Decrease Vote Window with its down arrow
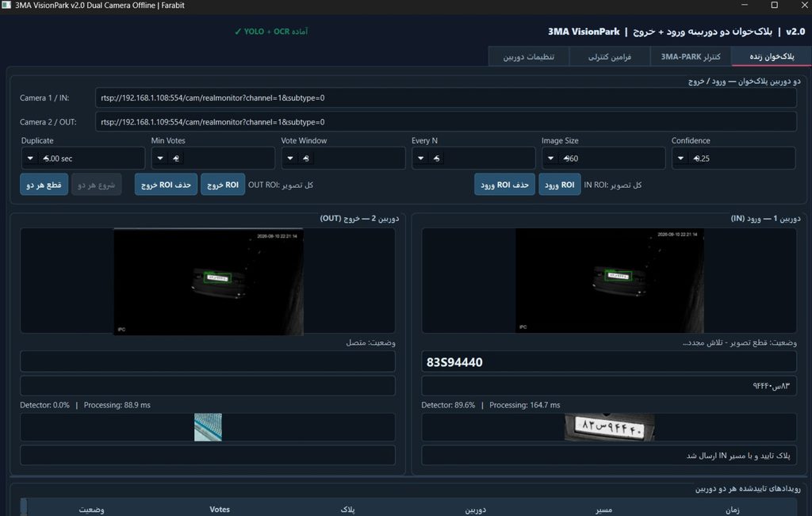The height and width of the screenshot is (516, 812). (290, 159)
